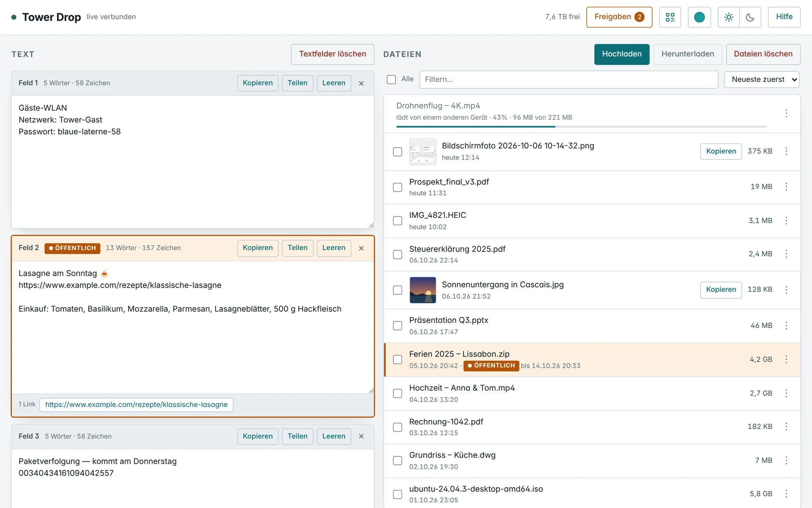Check the Alle select-all checkbox

coord(391,79)
